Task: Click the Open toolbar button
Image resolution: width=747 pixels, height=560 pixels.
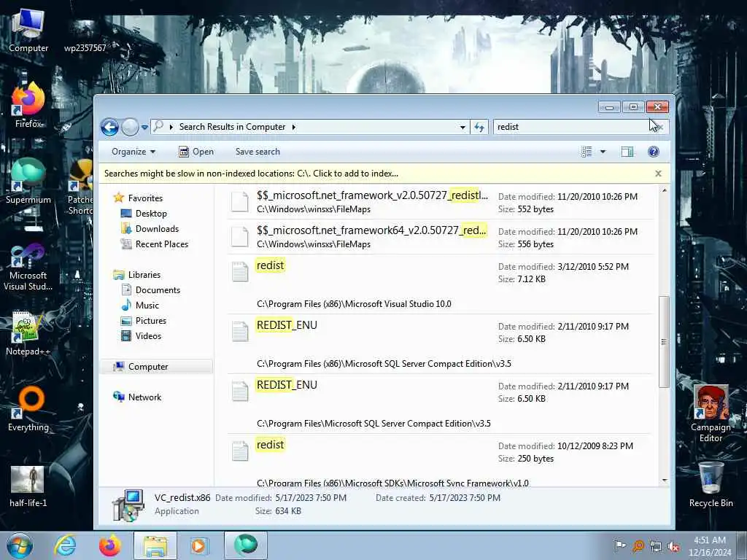Action: (x=196, y=152)
